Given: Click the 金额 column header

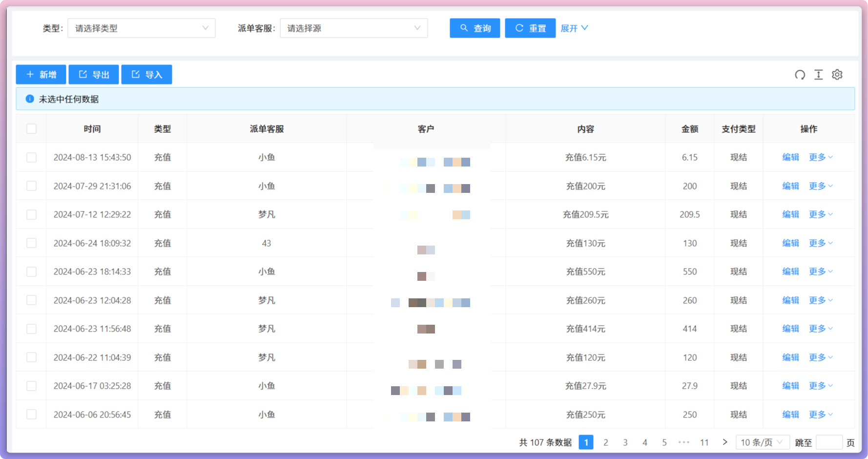Looking at the screenshot, I should (x=690, y=129).
